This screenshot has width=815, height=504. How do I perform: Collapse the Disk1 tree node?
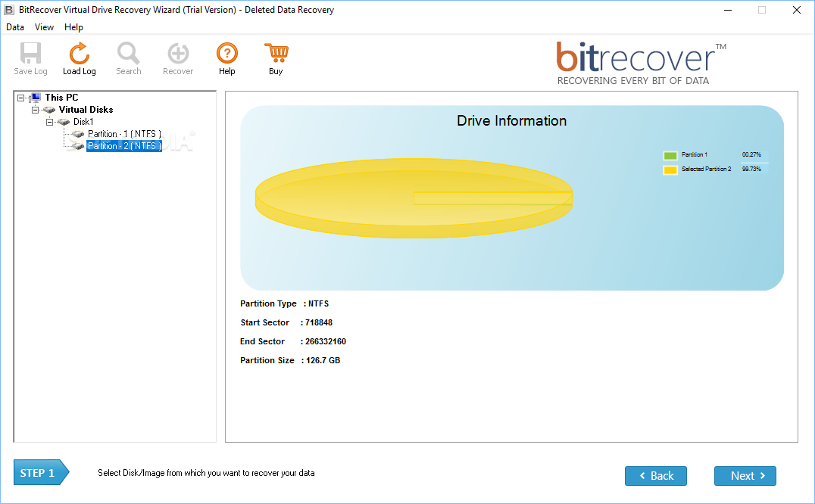pyautogui.click(x=50, y=122)
